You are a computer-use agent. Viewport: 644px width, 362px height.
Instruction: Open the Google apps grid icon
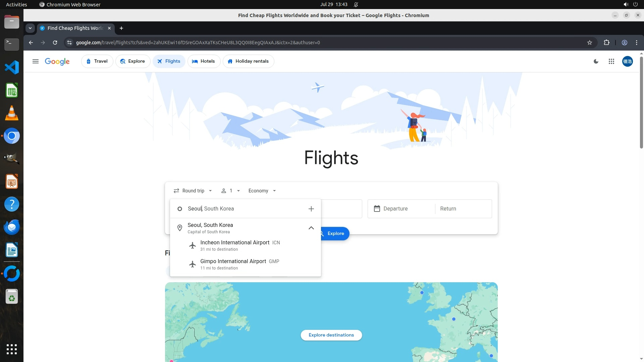coord(611,61)
